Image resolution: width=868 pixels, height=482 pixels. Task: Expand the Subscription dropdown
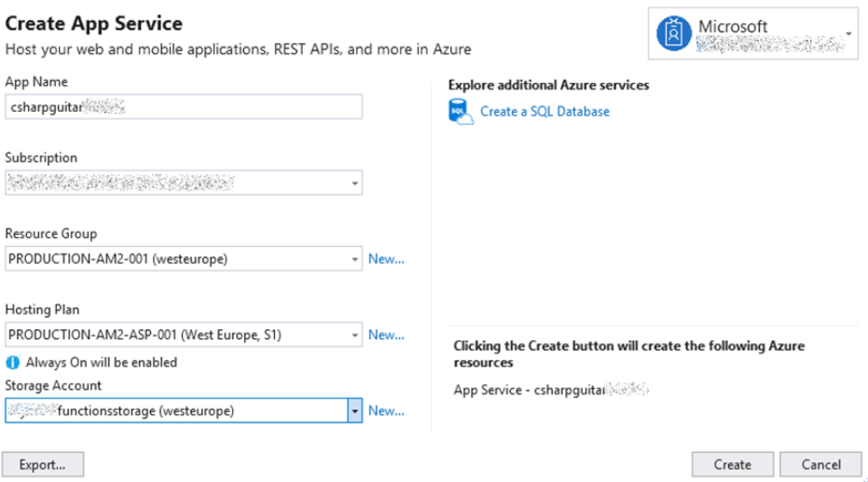355,183
